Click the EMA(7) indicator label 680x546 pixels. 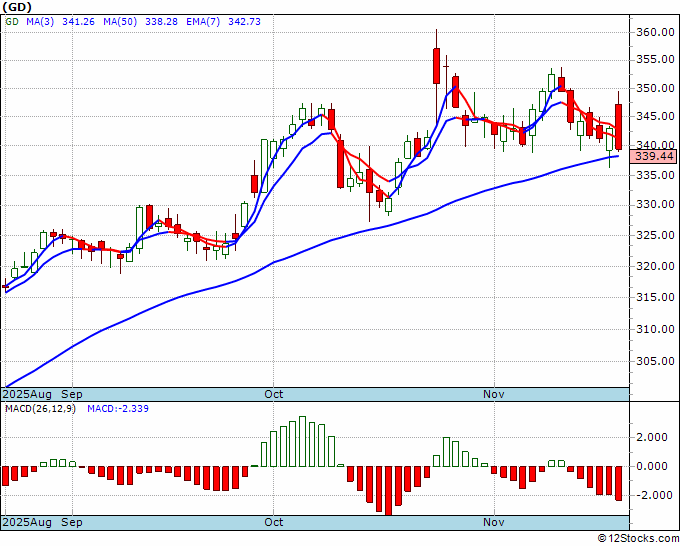pyautogui.click(x=203, y=22)
